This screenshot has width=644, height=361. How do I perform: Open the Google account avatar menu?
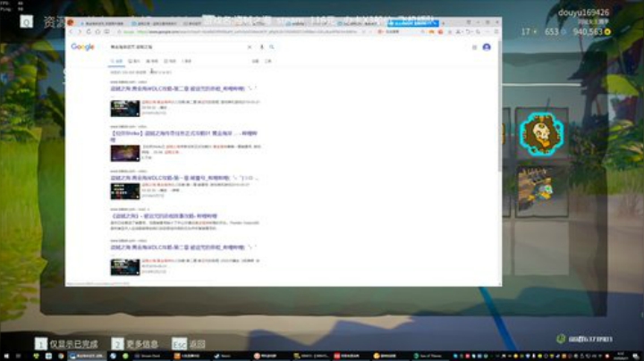pyautogui.click(x=487, y=47)
